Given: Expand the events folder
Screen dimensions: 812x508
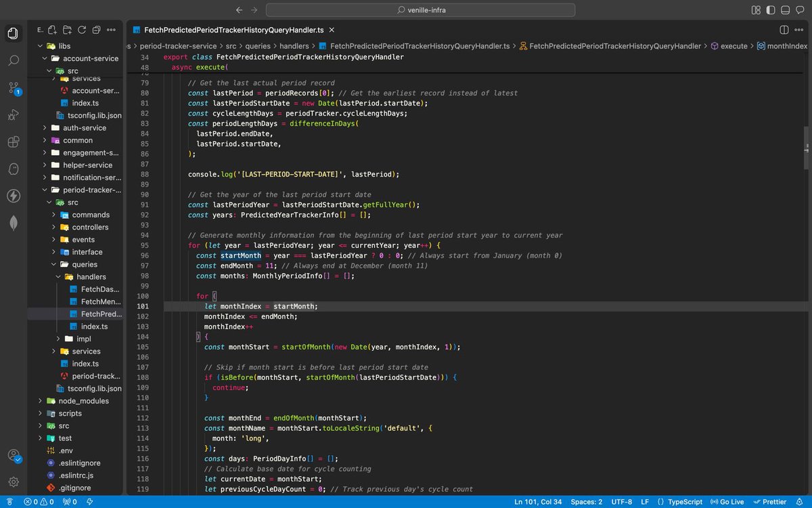Looking at the screenshot, I should (x=76, y=240).
